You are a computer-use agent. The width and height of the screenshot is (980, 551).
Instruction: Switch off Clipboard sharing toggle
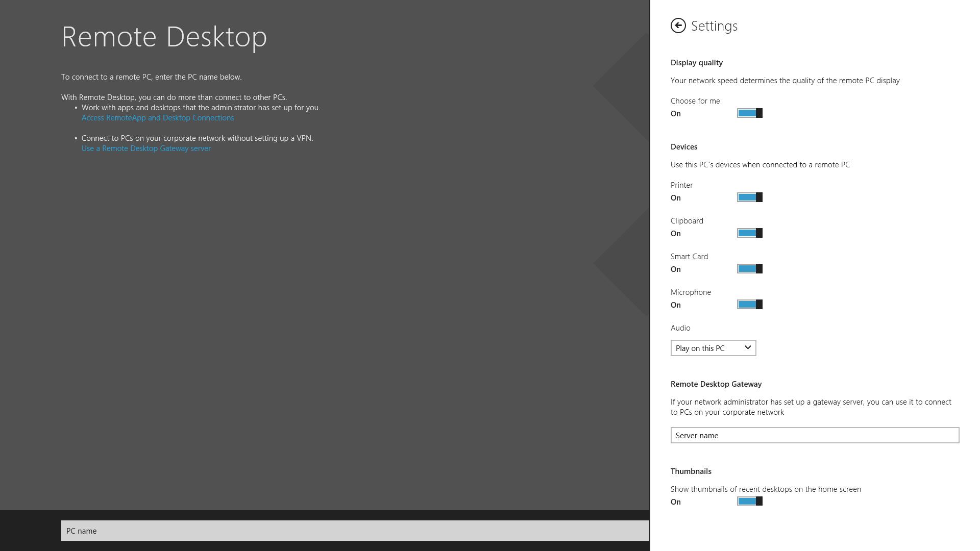tap(749, 233)
